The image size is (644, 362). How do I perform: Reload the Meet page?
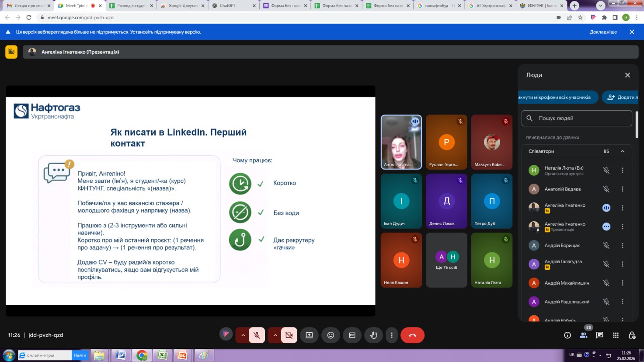[29, 17]
